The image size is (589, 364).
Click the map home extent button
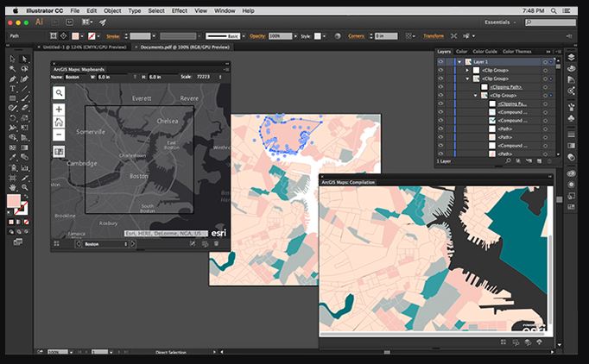coord(59,122)
